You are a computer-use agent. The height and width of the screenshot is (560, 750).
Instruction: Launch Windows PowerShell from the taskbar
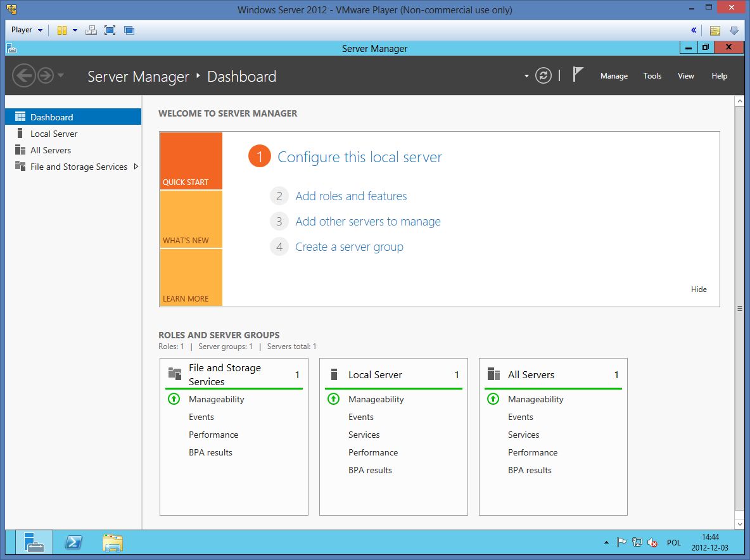pyautogui.click(x=73, y=543)
